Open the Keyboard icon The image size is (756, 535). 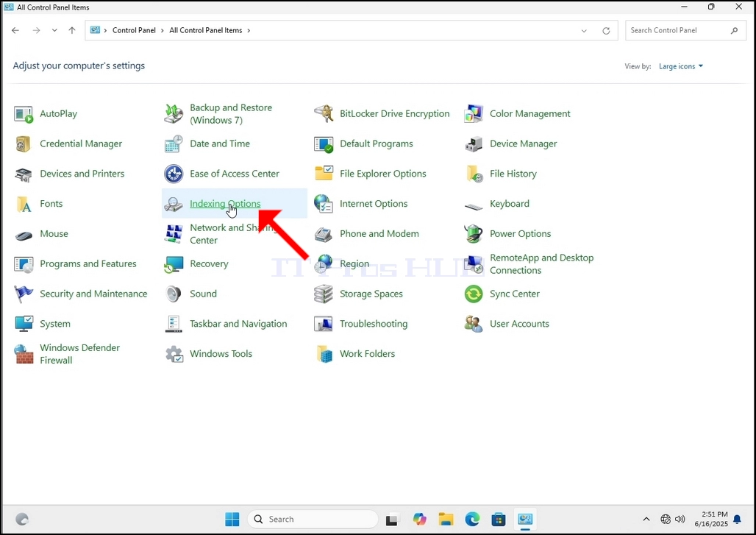click(474, 207)
